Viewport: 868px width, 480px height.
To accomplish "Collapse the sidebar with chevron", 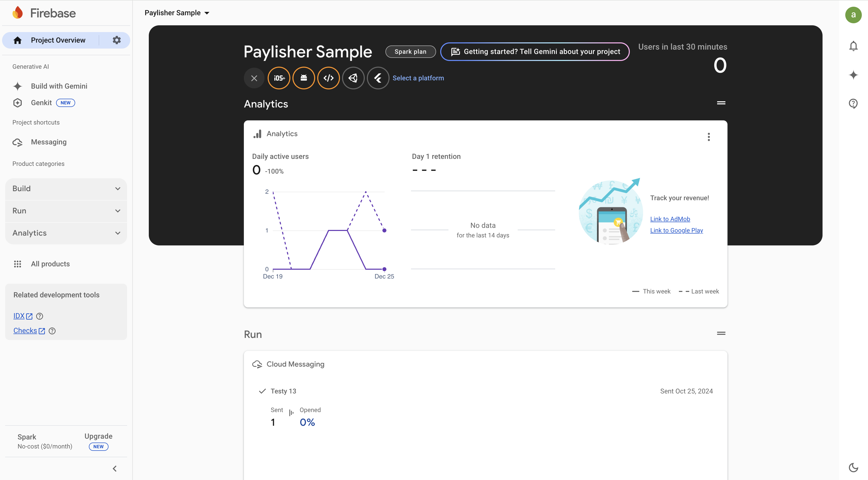I will (114, 469).
